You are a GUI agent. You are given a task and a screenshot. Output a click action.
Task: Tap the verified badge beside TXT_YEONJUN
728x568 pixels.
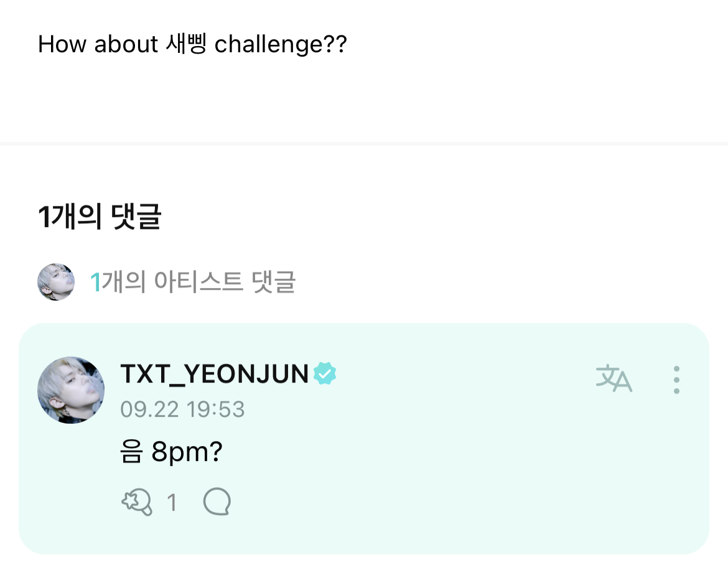(325, 373)
